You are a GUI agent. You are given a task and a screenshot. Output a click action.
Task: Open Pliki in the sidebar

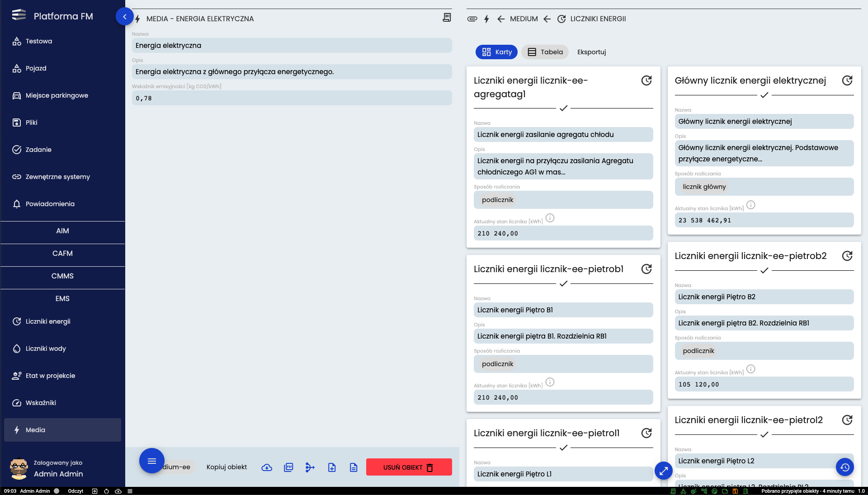[x=62, y=123]
